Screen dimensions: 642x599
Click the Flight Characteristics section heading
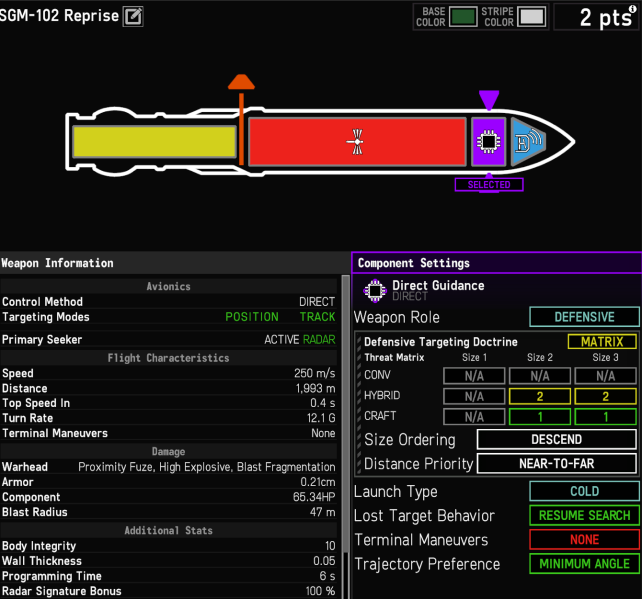[168, 358]
